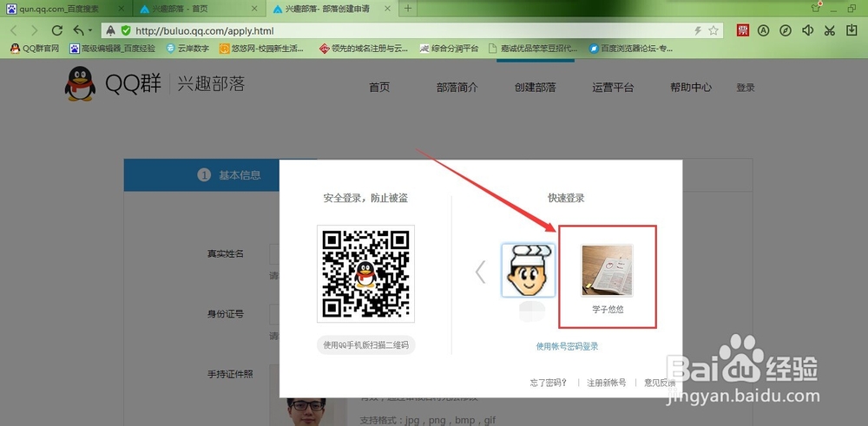This screenshot has height=426, width=868.
Task: Bookmark the page with the star icon
Action: [x=713, y=31]
